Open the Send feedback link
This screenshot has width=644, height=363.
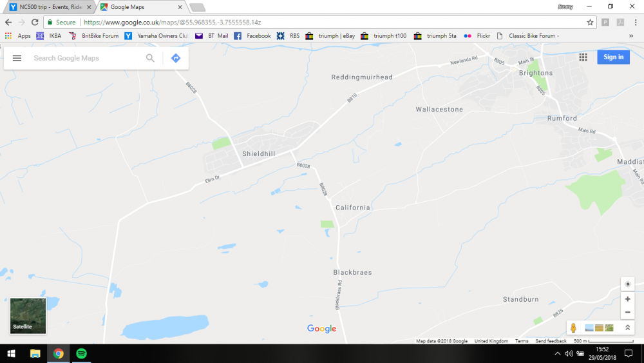point(551,341)
